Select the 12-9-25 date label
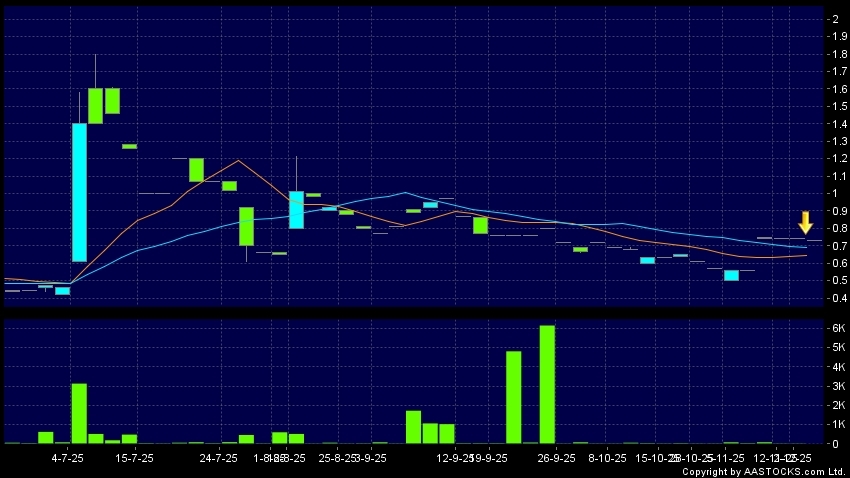The image size is (850, 478). (455, 458)
